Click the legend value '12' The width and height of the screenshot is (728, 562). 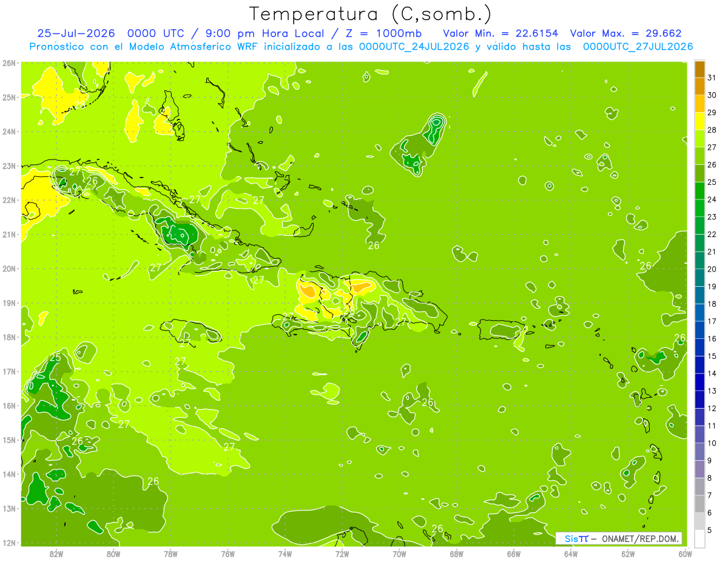coord(712,408)
